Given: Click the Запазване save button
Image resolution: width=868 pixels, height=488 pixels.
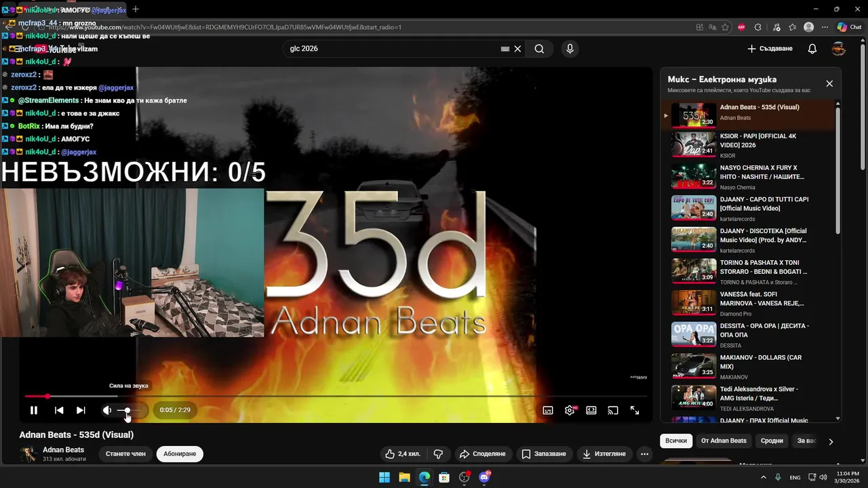Looking at the screenshot, I should pyautogui.click(x=543, y=453).
